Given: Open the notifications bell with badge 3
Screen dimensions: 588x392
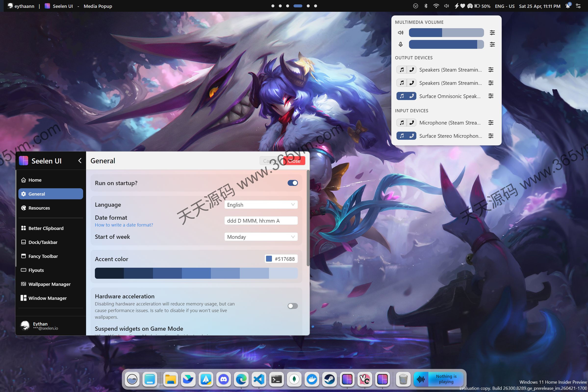Looking at the screenshot, I should pos(568,6).
